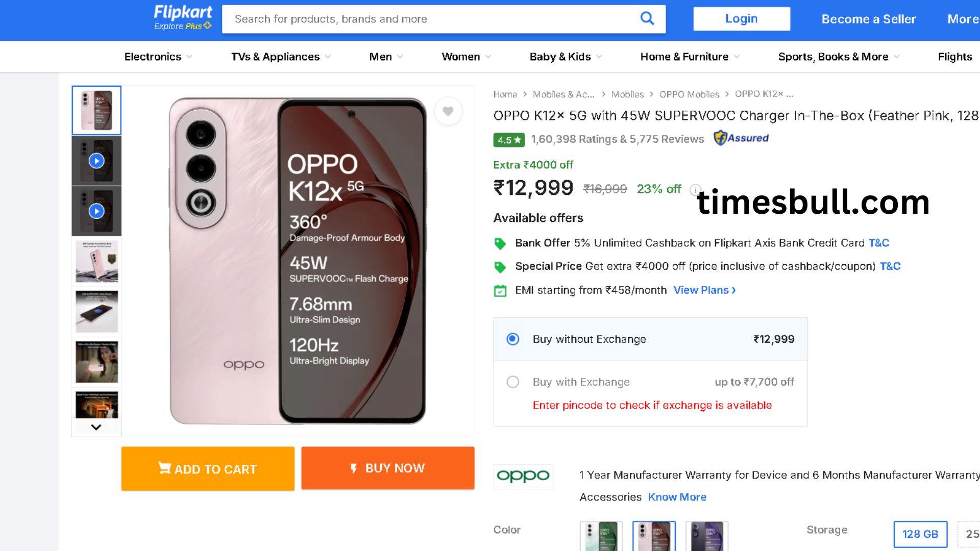The height and width of the screenshot is (551, 980).
Task: Open the Home & Furniture dropdown
Action: (x=690, y=57)
